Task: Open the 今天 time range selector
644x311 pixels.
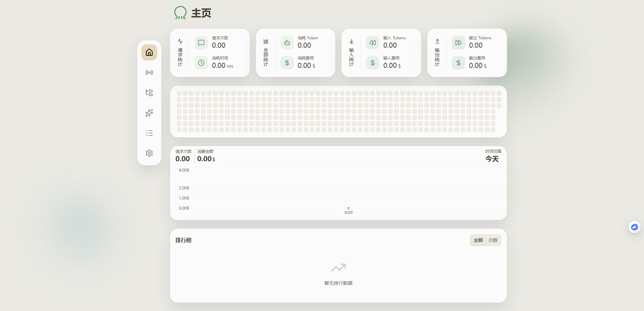Action: [492, 159]
